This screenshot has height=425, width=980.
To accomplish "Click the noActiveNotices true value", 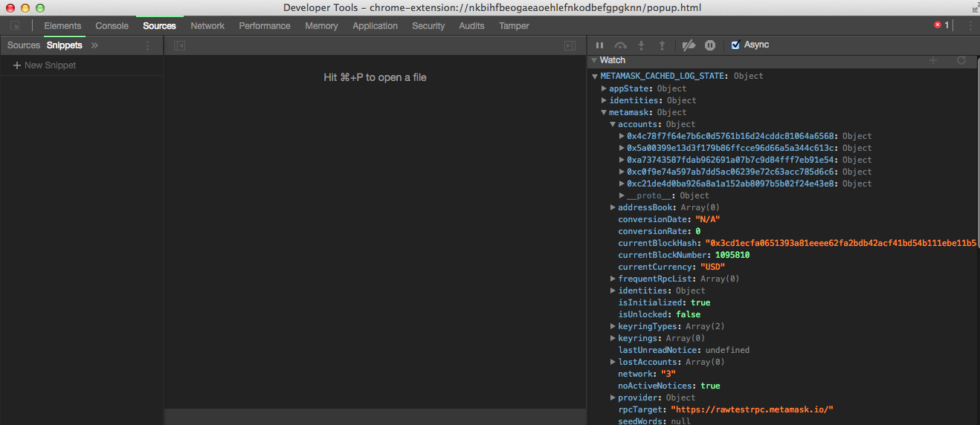I will 710,386.
